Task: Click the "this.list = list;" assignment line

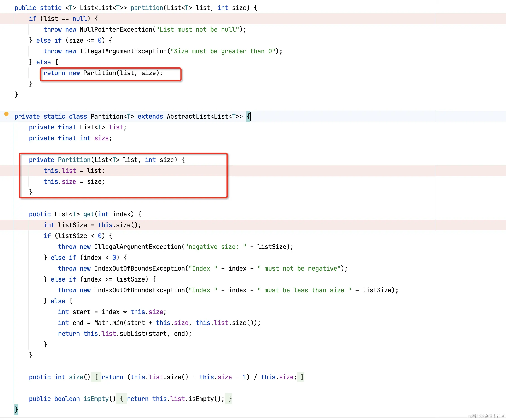Action: click(x=74, y=171)
